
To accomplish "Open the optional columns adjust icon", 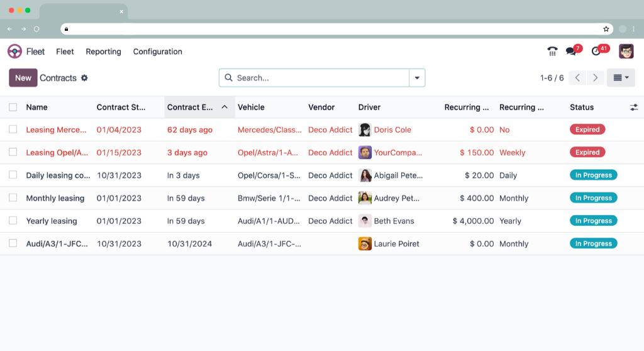I will (x=633, y=108).
